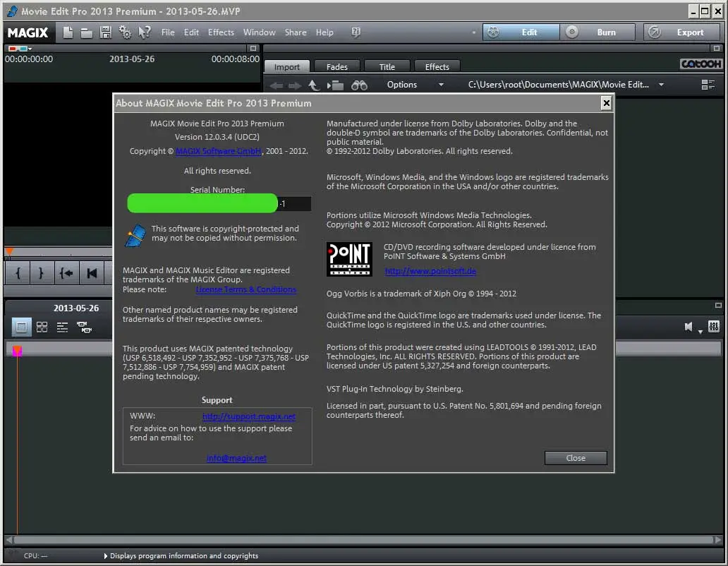Click the speaker icon beside the mixer button
Viewport: 728px width, 566px height.
tap(688, 327)
